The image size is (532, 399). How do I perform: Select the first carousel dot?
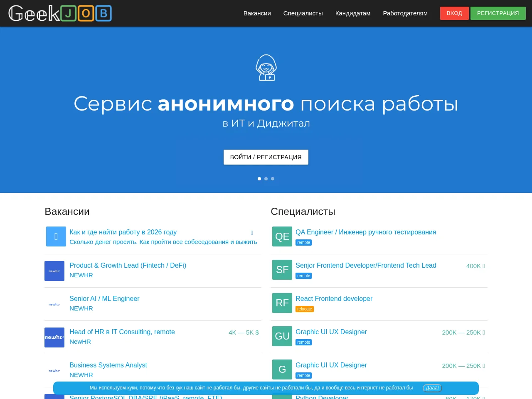pyautogui.click(x=259, y=179)
